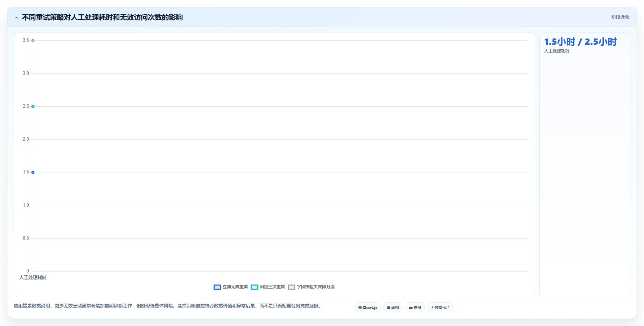Click the gray 字段校验失败即分流 legend color box
Image resolution: width=644 pixels, height=326 pixels.
point(292,287)
